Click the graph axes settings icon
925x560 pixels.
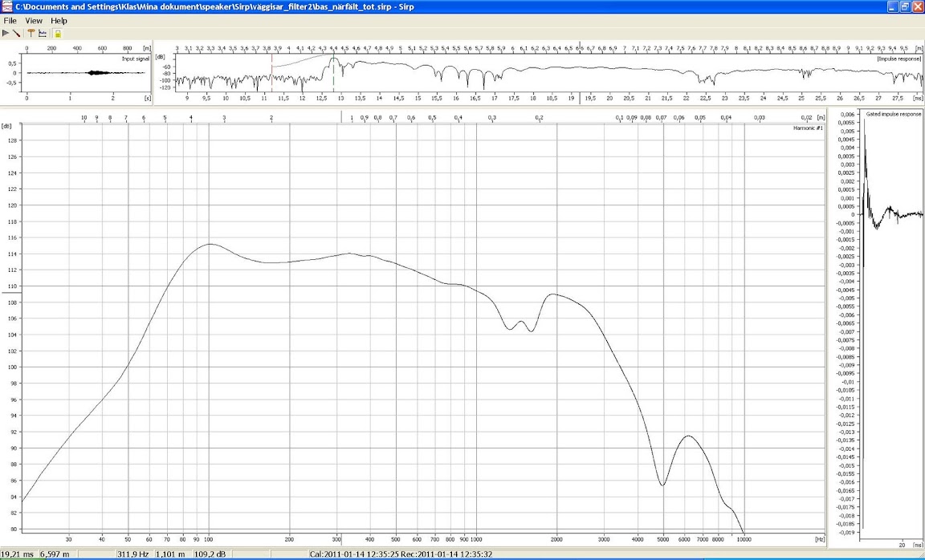pyautogui.click(x=43, y=33)
